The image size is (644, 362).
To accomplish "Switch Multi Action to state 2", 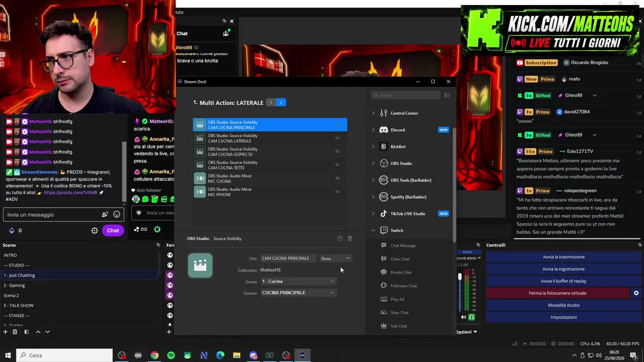I will coord(281,103).
